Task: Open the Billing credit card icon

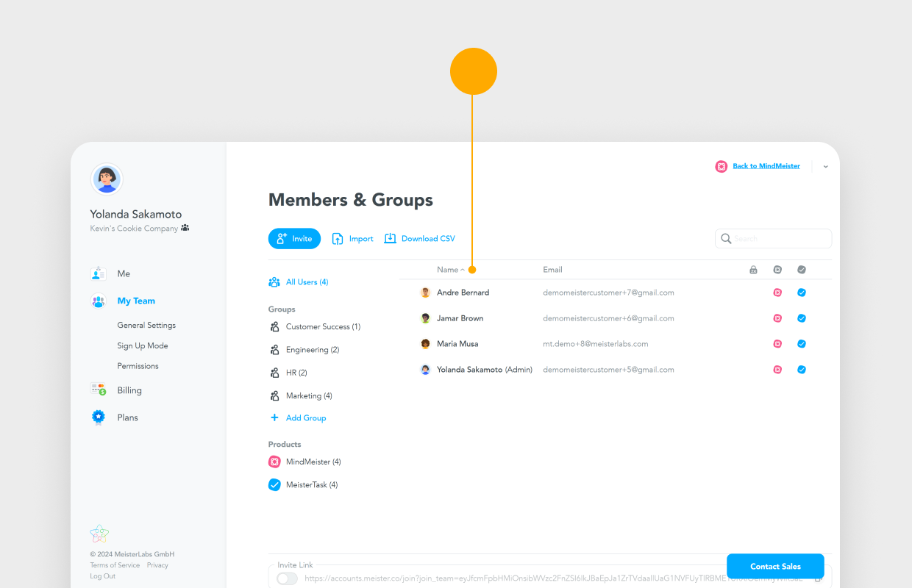Action: 99,390
